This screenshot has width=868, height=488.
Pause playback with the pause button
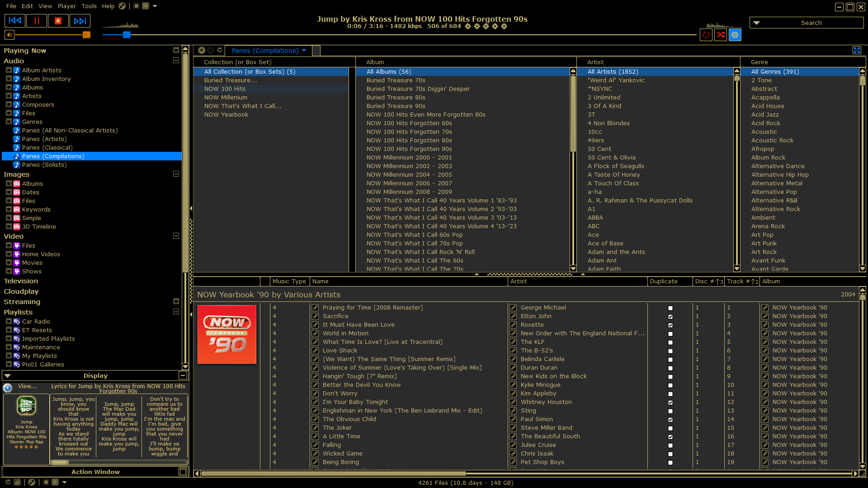click(x=37, y=21)
